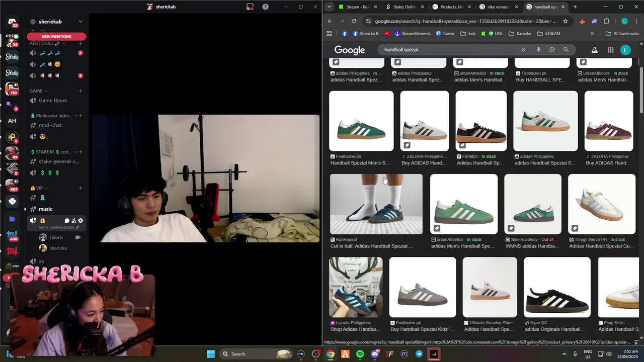Open Telegram from the taskbar
The width and height of the screenshot is (644, 362).
(419, 354)
